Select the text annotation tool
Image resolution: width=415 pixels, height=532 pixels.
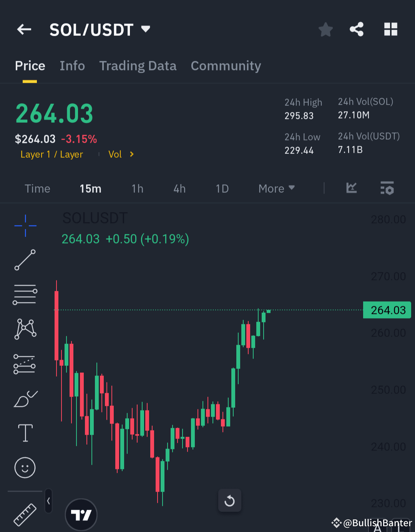[x=25, y=432]
